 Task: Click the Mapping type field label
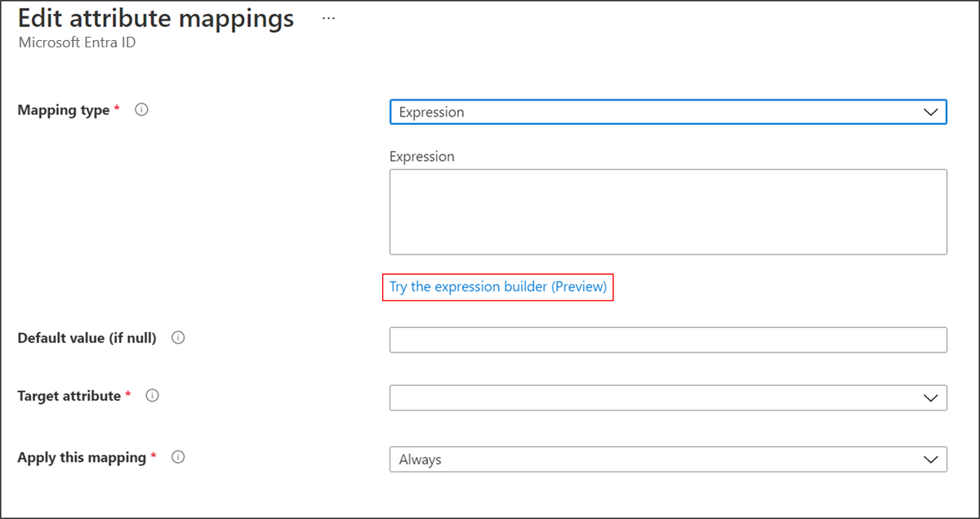[64, 110]
